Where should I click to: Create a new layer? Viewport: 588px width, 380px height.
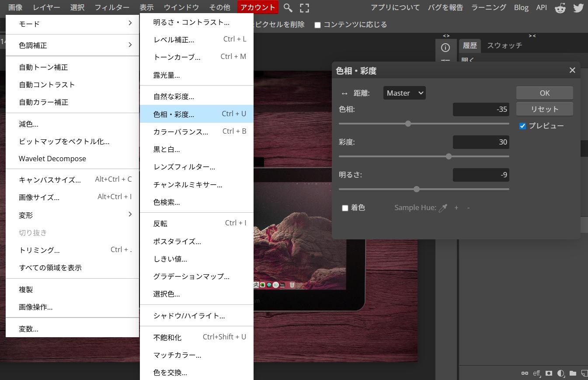click(585, 373)
